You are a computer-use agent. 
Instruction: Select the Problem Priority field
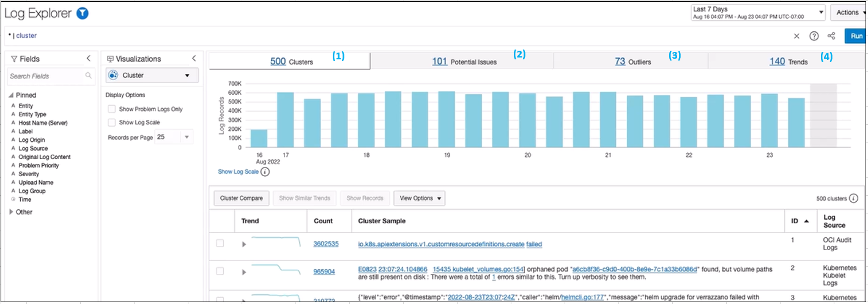39,166
